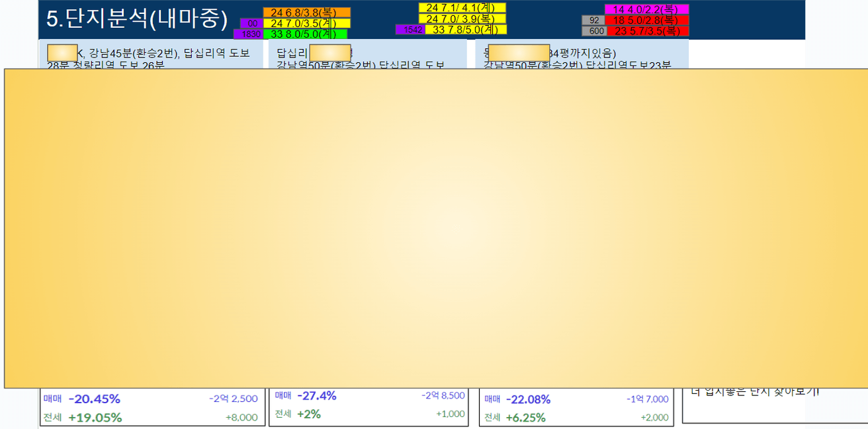The height and width of the screenshot is (429, 868).
Task: Click the price change -1억 7,000
Action: 647,399
